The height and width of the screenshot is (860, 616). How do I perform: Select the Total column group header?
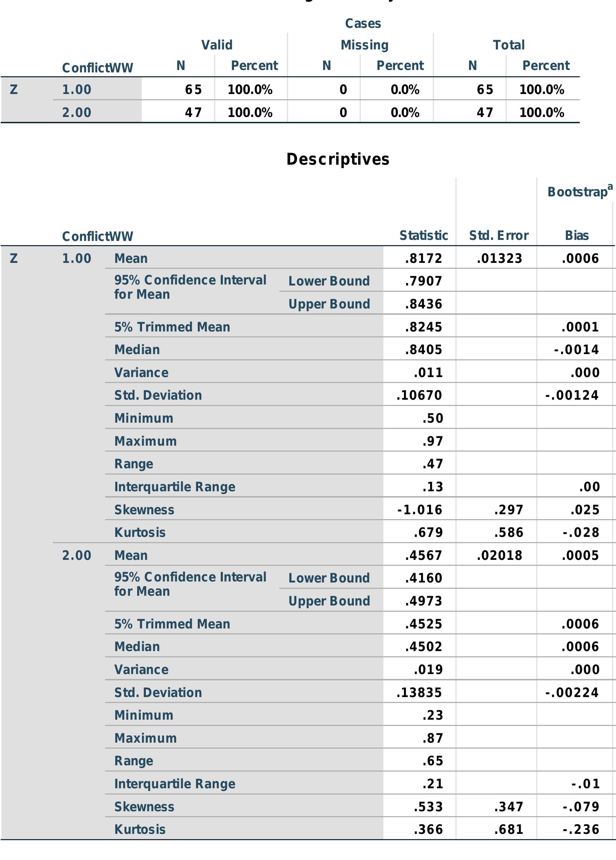tap(508, 45)
